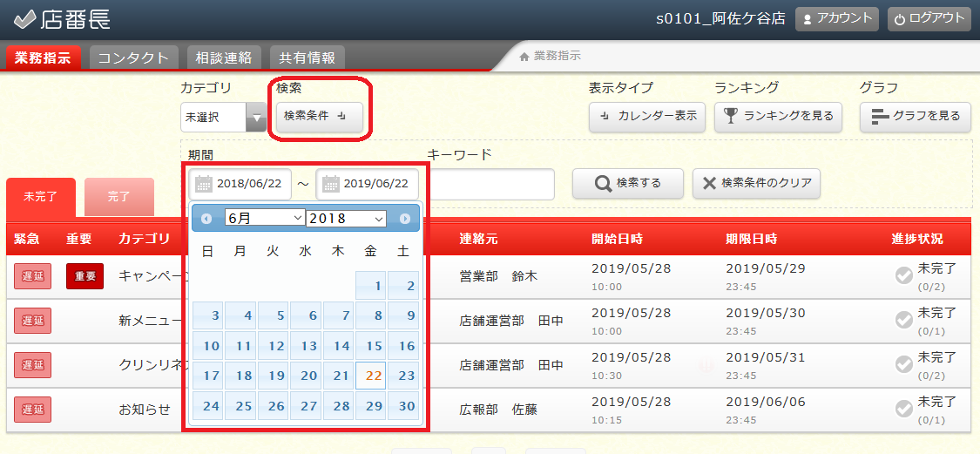980x454 pixels.
Task: Click the home icon in breadcrumb
Action: [524, 57]
